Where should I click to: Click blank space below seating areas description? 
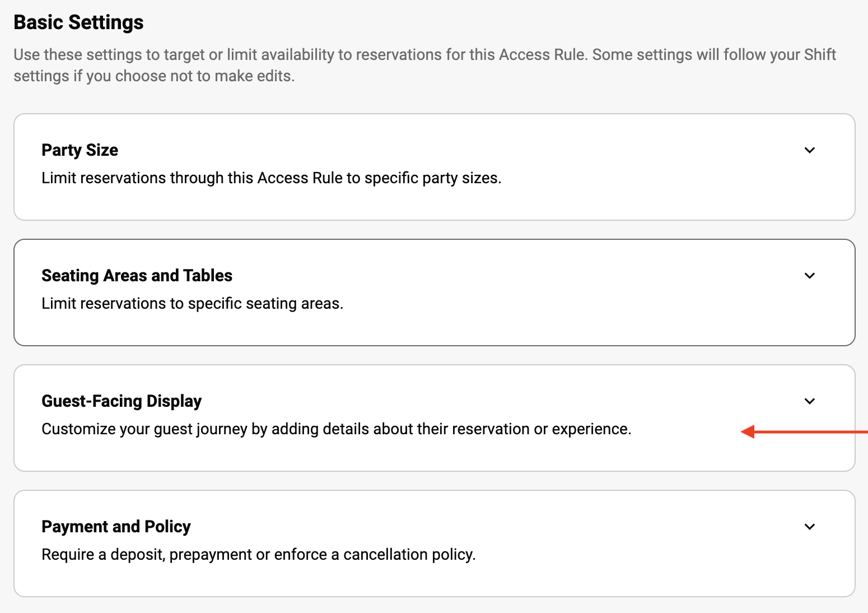(x=392, y=328)
